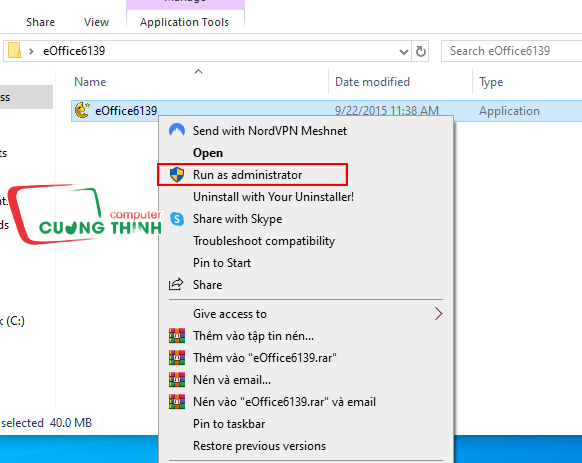Viewport: 582px width, 463px height.
Task: Click WinRAR icon beside Nén vào "eOffice6139.rar" và email
Action: 177,402
